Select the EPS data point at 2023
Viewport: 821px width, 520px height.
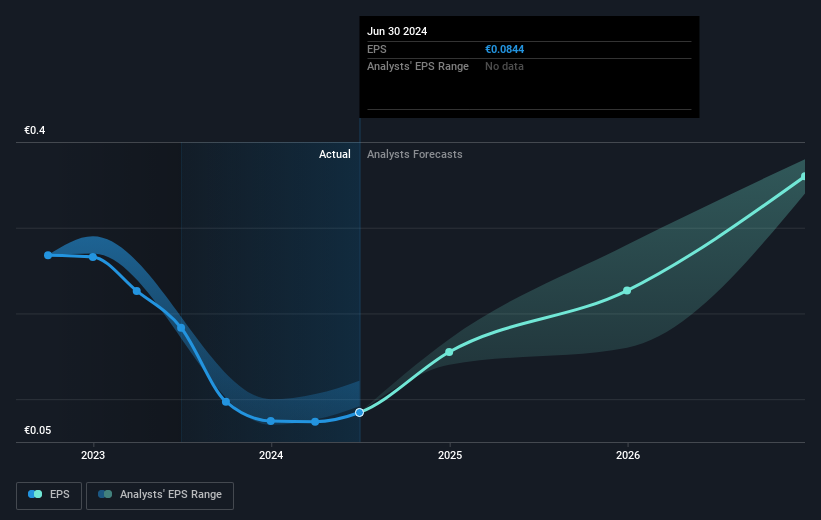pos(93,257)
